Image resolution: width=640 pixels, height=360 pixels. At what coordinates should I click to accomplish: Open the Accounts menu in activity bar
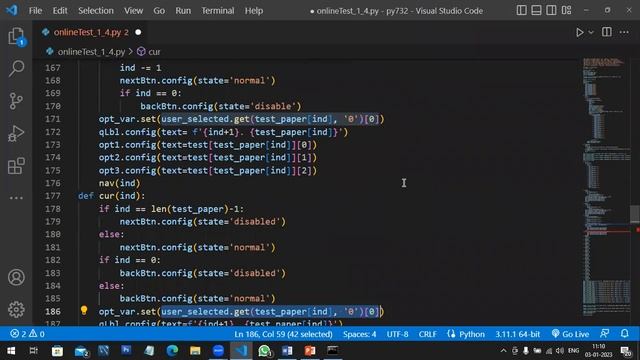pos(16,278)
